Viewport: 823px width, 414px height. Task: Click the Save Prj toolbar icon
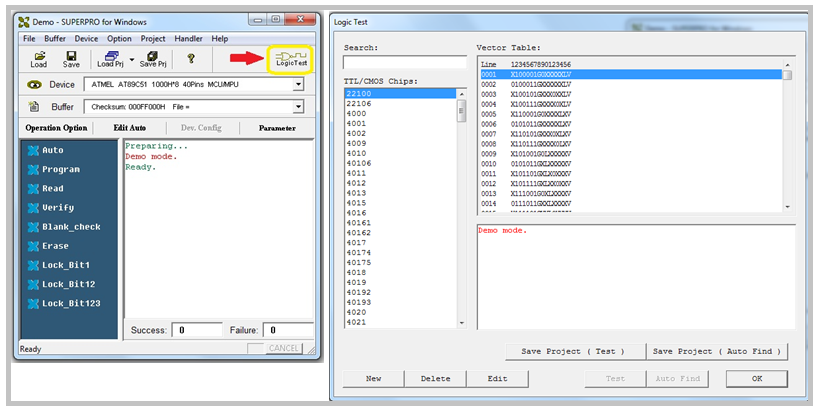[153, 59]
